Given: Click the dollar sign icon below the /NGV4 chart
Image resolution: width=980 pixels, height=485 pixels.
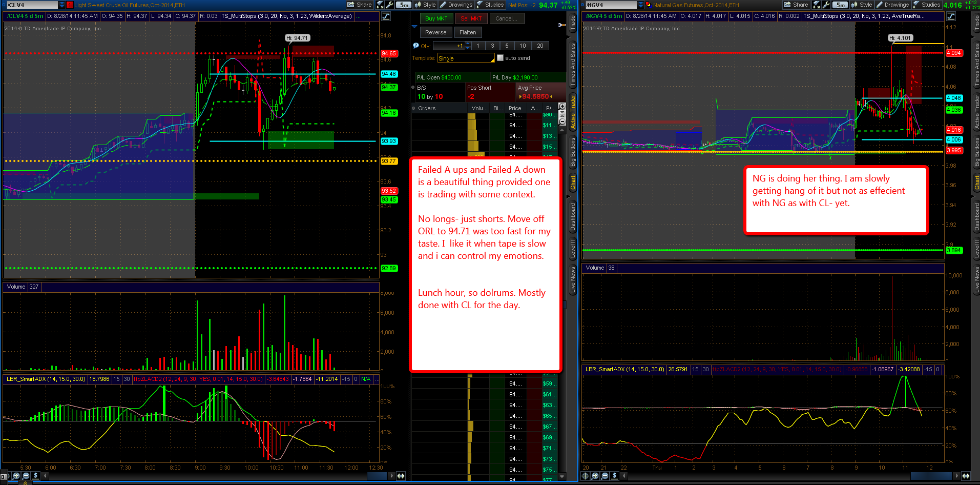Looking at the screenshot, I should point(615,476).
